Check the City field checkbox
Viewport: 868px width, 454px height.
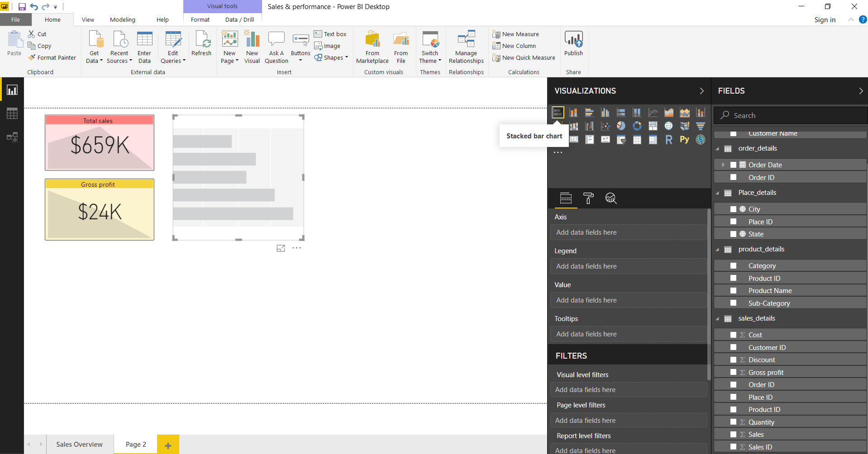(x=734, y=208)
